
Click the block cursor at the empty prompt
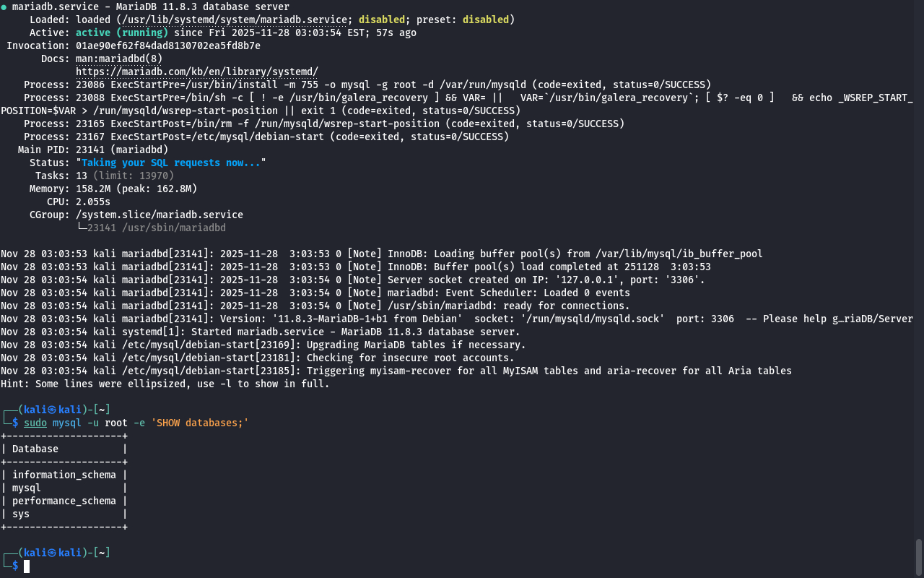(x=27, y=566)
